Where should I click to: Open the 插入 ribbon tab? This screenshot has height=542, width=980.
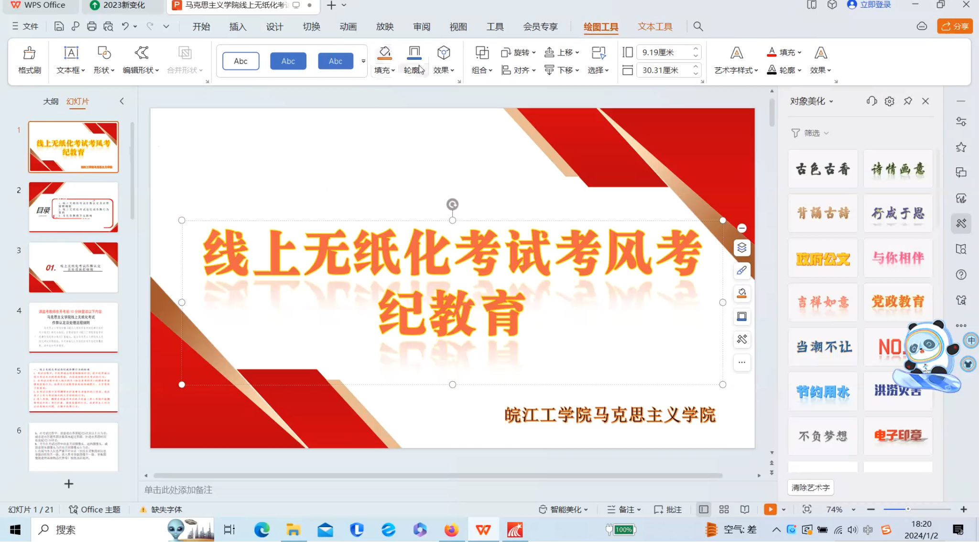pos(238,27)
